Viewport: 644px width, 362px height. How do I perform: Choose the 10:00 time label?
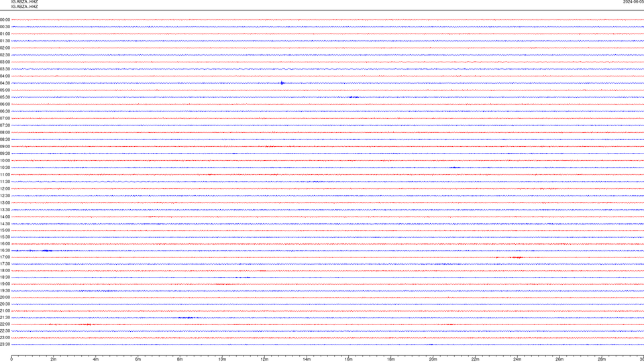[5, 160]
